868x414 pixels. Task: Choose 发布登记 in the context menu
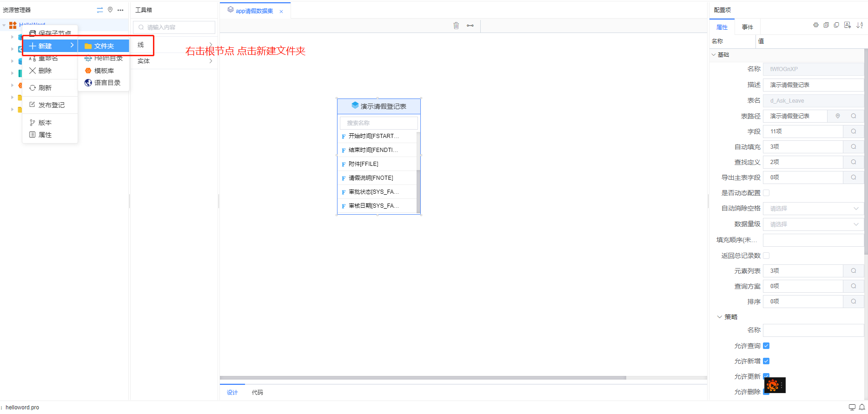tap(51, 105)
